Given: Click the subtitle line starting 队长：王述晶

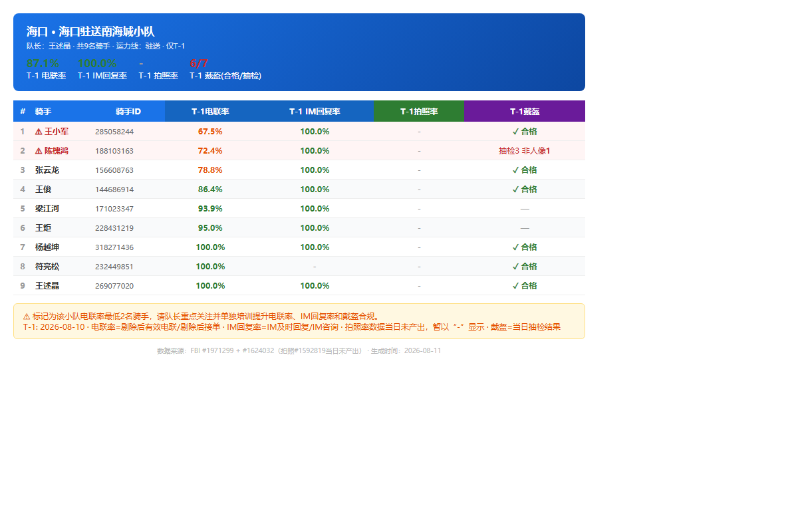Looking at the screenshot, I should pos(106,46).
